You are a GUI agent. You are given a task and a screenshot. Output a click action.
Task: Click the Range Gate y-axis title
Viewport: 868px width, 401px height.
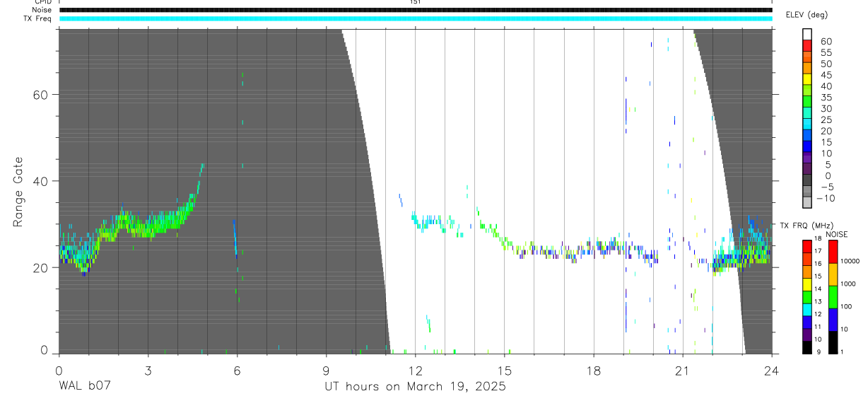[19, 191]
